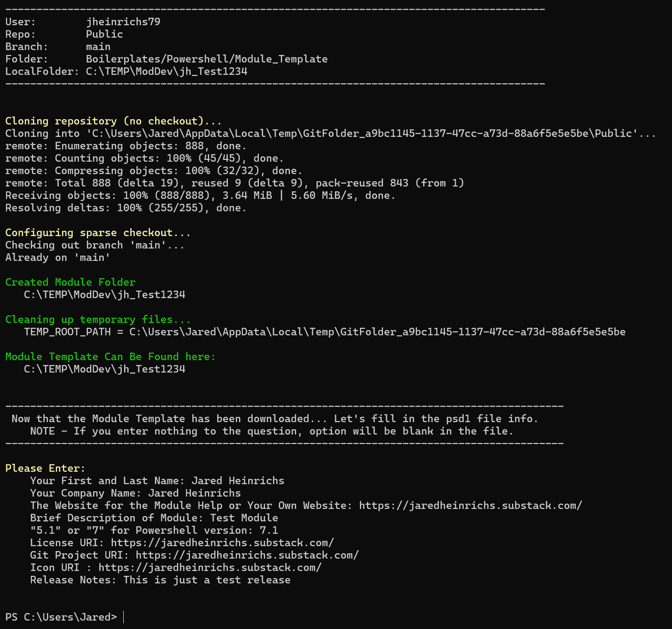Screen dimensions: 672x629
Task: Select the "Compressing objects: 100% (32/32)" line
Action: pos(154,171)
